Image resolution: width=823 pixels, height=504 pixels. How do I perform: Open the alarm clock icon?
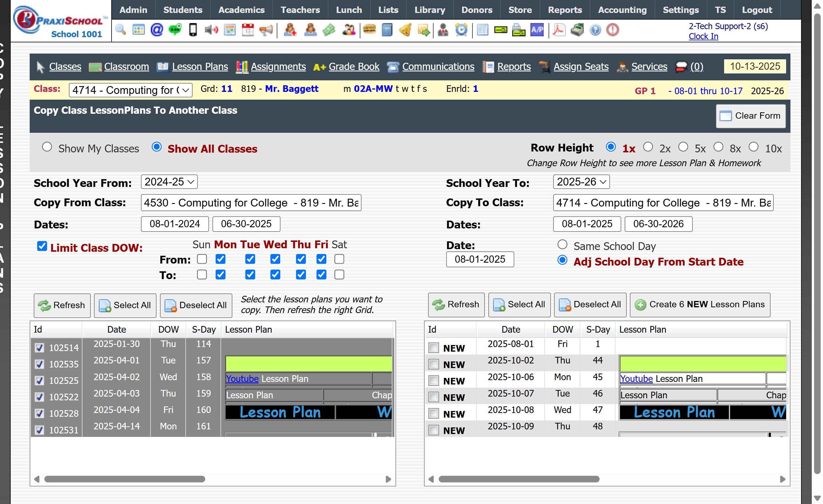(461, 30)
